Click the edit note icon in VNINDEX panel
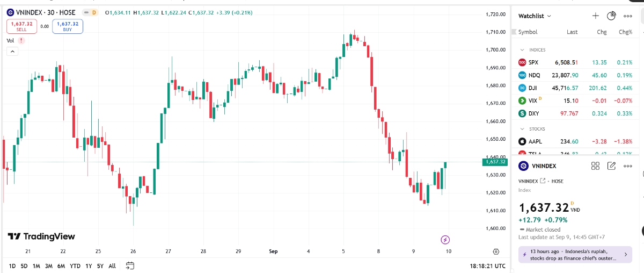 [x=611, y=166]
